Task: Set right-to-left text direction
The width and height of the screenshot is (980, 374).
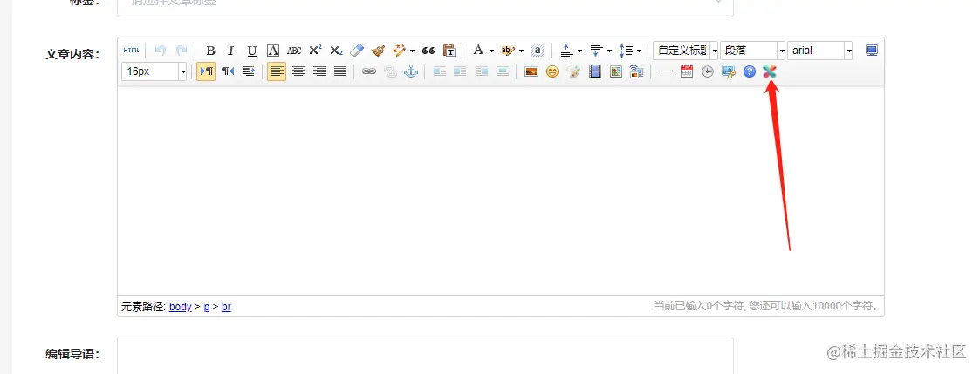Action: pos(228,71)
